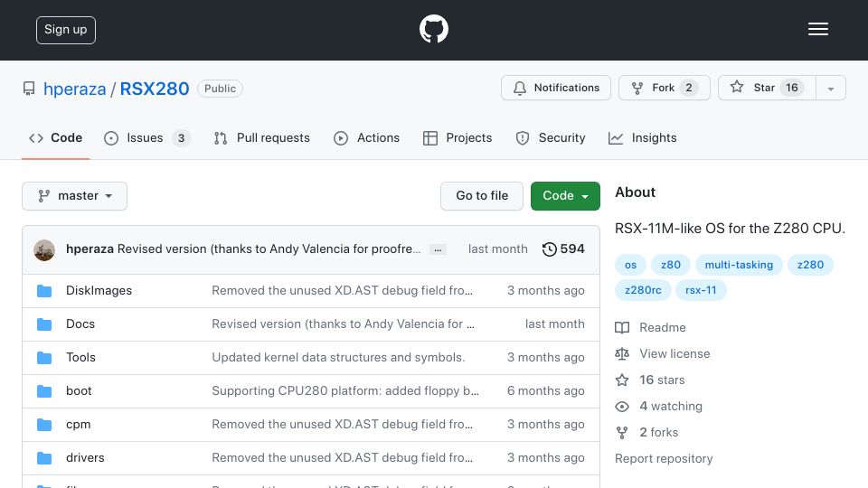868x488 pixels.
Task: Click the license scale icon
Action: tap(622, 353)
